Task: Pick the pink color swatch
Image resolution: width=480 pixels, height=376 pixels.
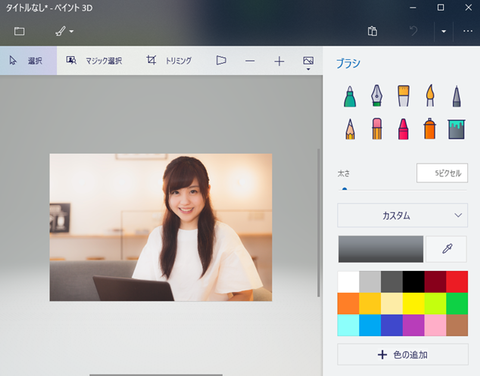Action: coord(435,325)
